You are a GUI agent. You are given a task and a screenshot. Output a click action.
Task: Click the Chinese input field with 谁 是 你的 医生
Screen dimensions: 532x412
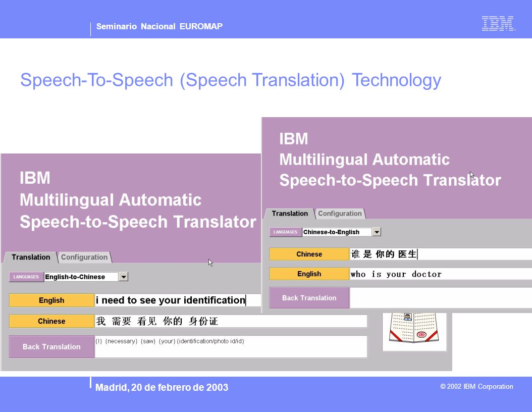[441, 254]
